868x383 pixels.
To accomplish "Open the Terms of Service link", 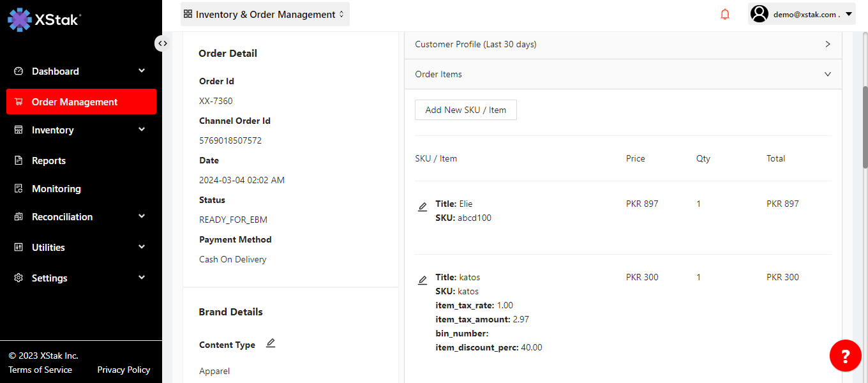I will [40, 370].
